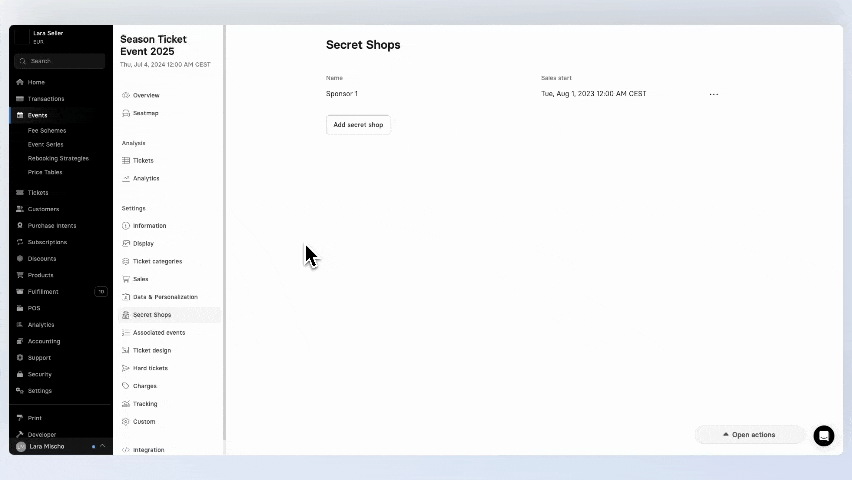Click the Charges settings icon
852x480 pixels.
tap(126, 386)
